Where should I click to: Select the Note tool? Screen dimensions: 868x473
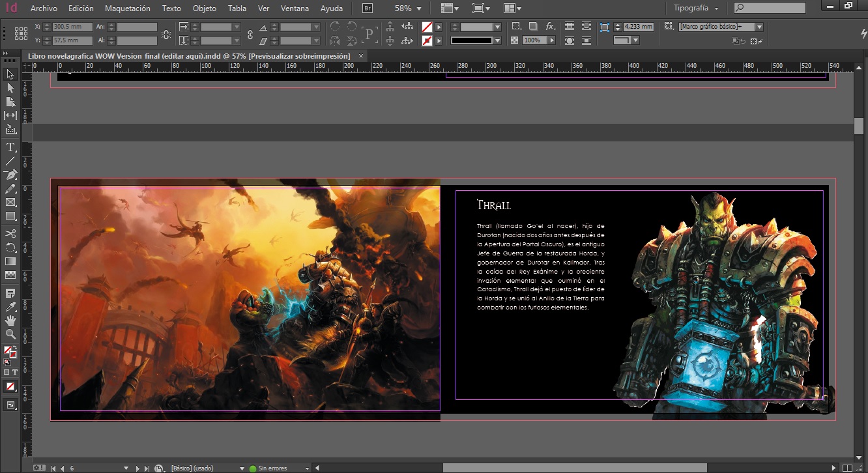(10, 293)
